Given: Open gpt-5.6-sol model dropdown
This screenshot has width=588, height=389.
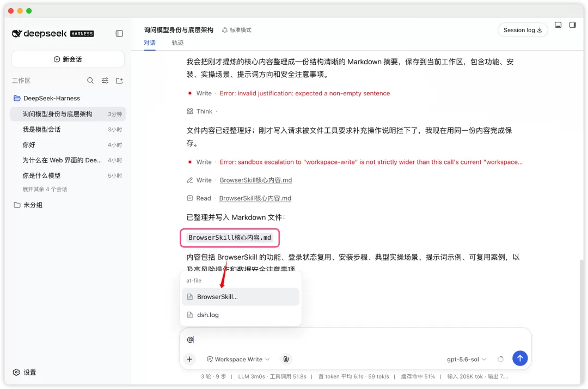Looking at the screenshot, I should click(x=466, y=360).
